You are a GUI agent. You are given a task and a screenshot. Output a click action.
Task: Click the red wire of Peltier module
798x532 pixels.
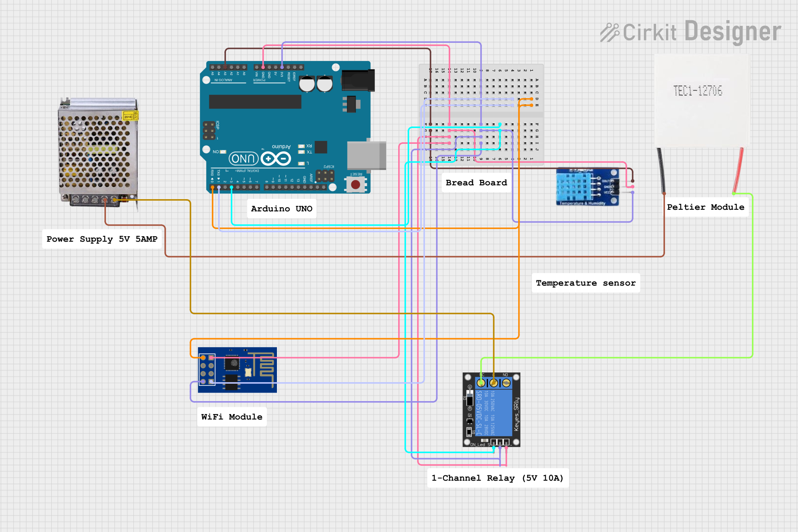tap(738, 170)
